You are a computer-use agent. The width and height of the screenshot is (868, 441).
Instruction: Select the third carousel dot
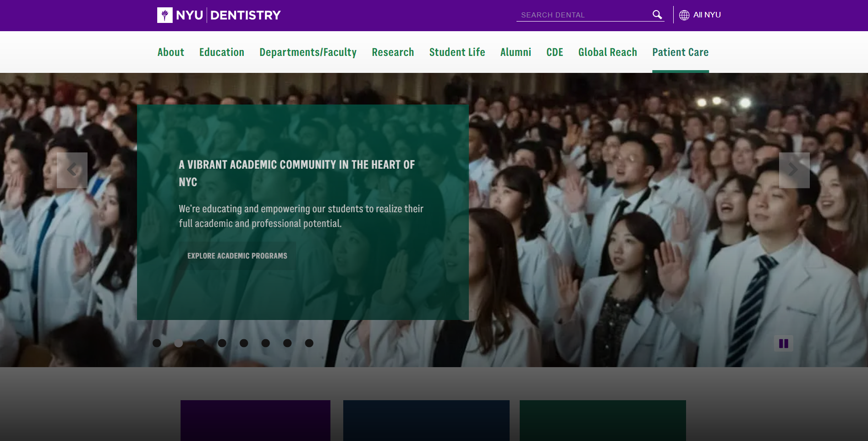(200, 343)
